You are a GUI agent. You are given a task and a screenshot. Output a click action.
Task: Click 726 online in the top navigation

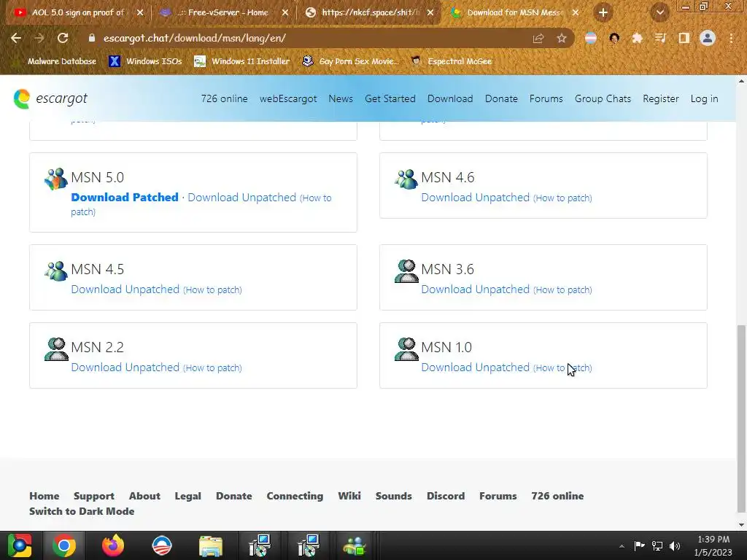click(225, 98)
